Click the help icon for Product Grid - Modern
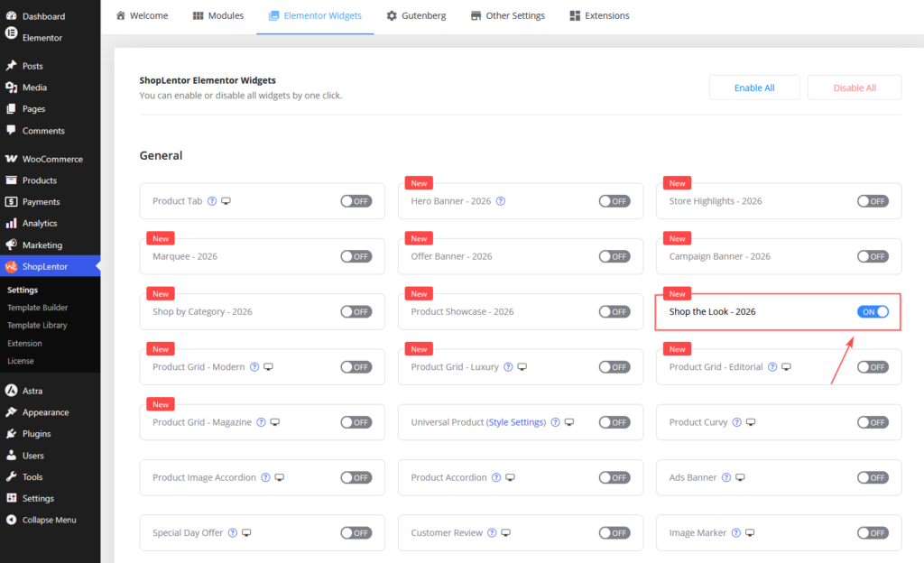Viewport: 924px width, 563px height. [254, 367]
